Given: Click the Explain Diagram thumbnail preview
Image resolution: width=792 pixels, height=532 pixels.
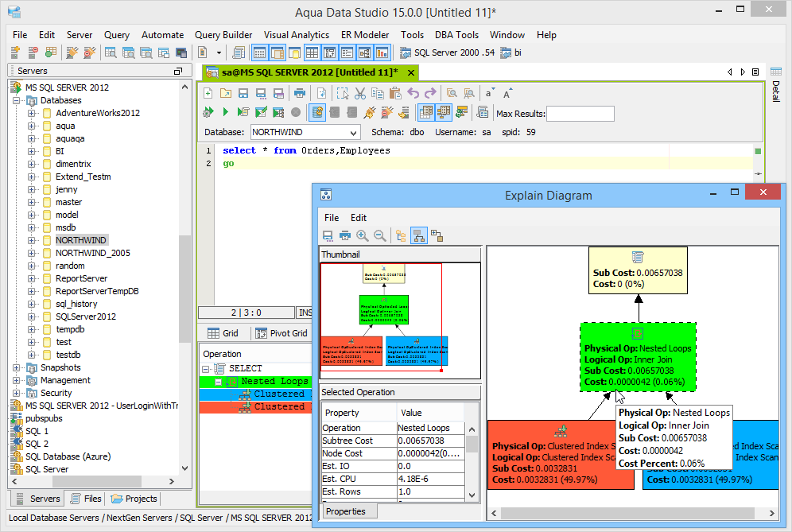Looking at the screenshot, I should pyautogui.click(x=400, y=320).
